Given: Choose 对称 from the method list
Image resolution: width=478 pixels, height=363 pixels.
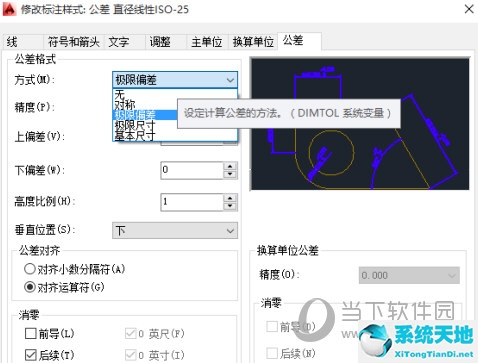Looking at the screenshot, I should click(145, 105).
